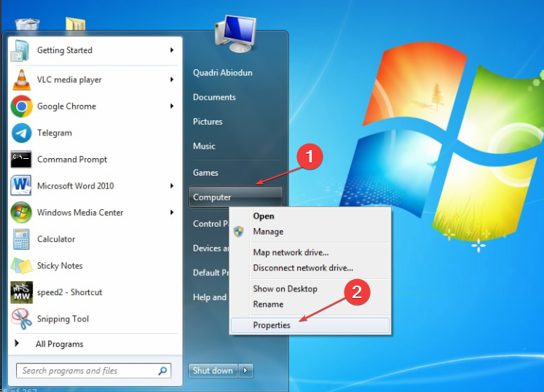Click the Telegram label text
This screenshot has width=544, height=392.
tap(55, 133)
